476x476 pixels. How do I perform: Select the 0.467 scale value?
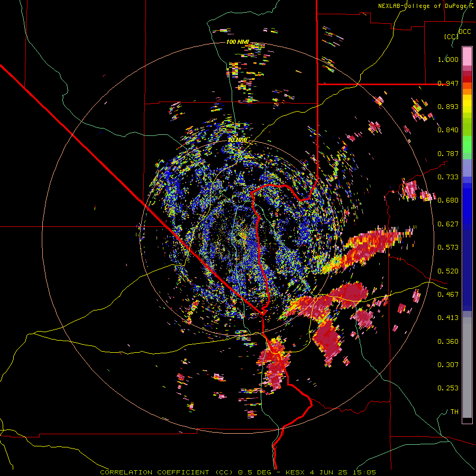pos(448,295)
